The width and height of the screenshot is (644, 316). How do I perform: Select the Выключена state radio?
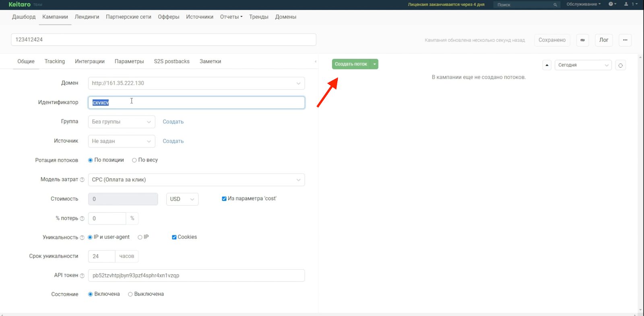tap(130, 294)
